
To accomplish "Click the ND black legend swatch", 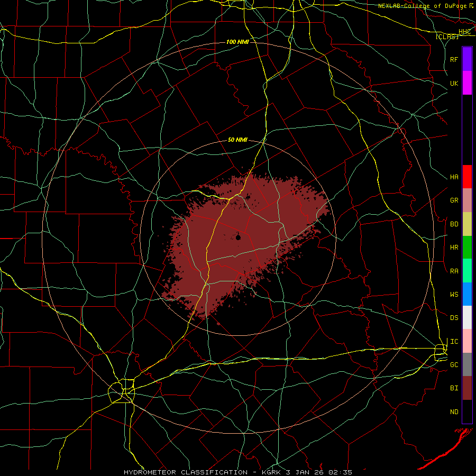I will tap(467, 411).
